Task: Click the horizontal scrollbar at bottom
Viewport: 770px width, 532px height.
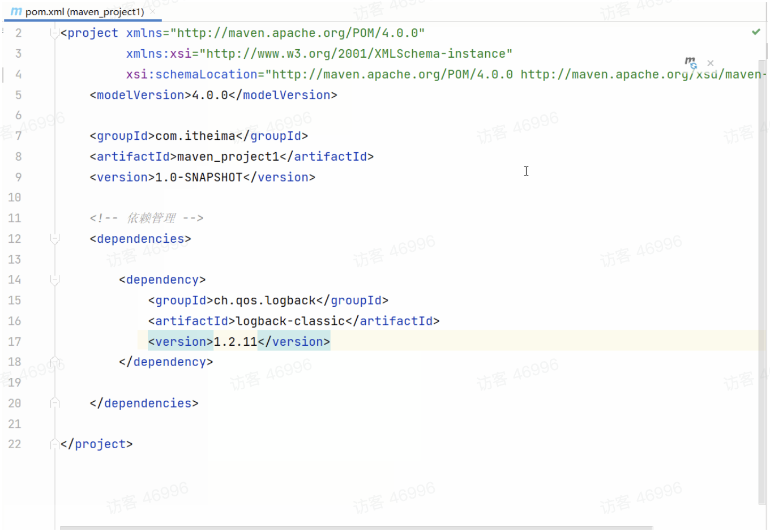Action: click(357, 527)
